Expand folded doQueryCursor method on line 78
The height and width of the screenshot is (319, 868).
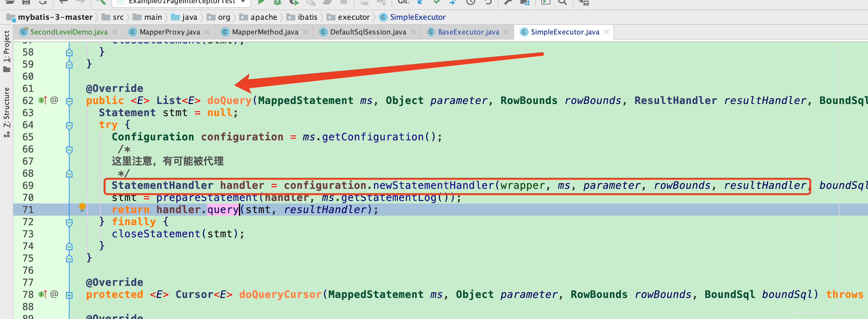[x=69, y=295]
